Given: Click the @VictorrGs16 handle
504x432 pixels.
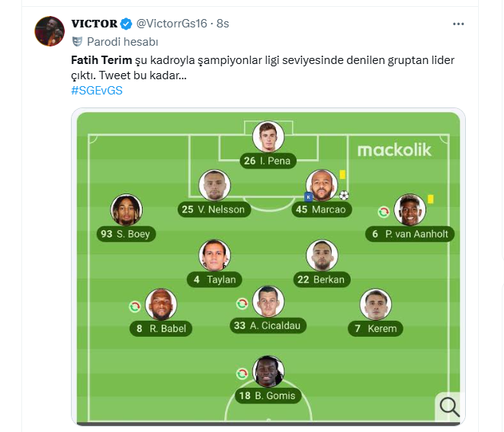Looking at the screenshot, I should point(173,24).
